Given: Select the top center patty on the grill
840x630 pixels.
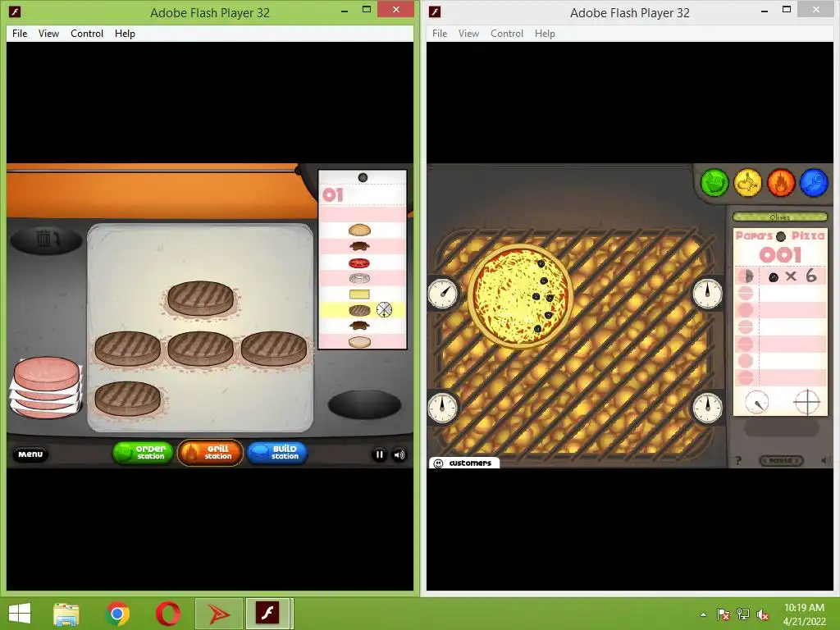Looking at the screenshot, I should coord(200,299).
